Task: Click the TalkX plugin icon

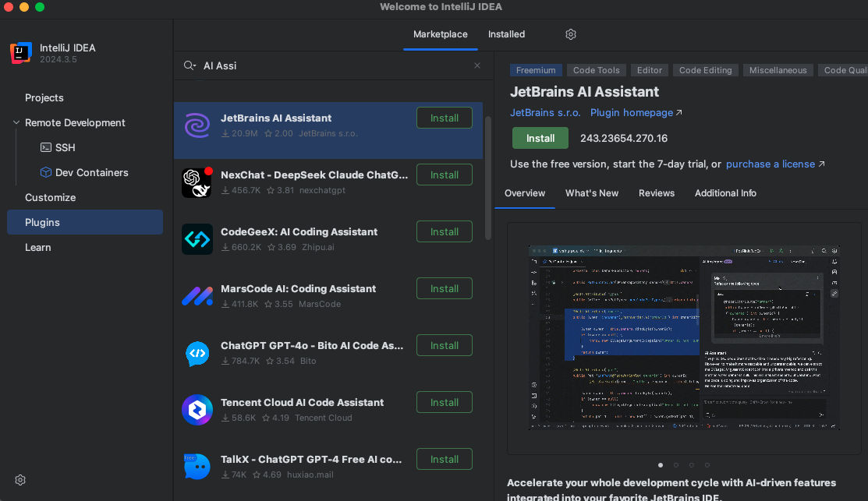Action: pos(197,466)
